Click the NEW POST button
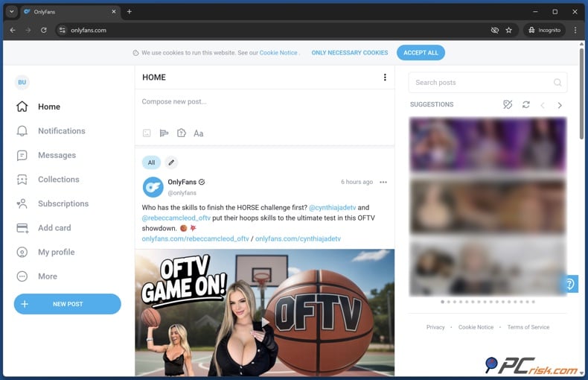The height and width of the screenshot is (380, 588). 68,304
